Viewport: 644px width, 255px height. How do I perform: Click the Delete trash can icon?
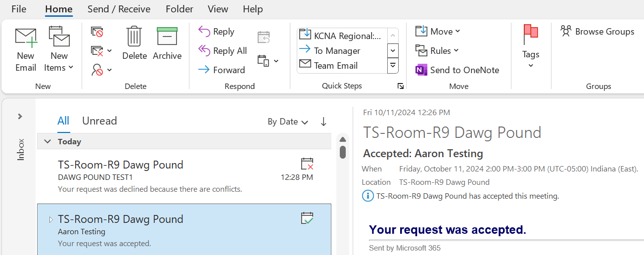click(x=135, y=38)
